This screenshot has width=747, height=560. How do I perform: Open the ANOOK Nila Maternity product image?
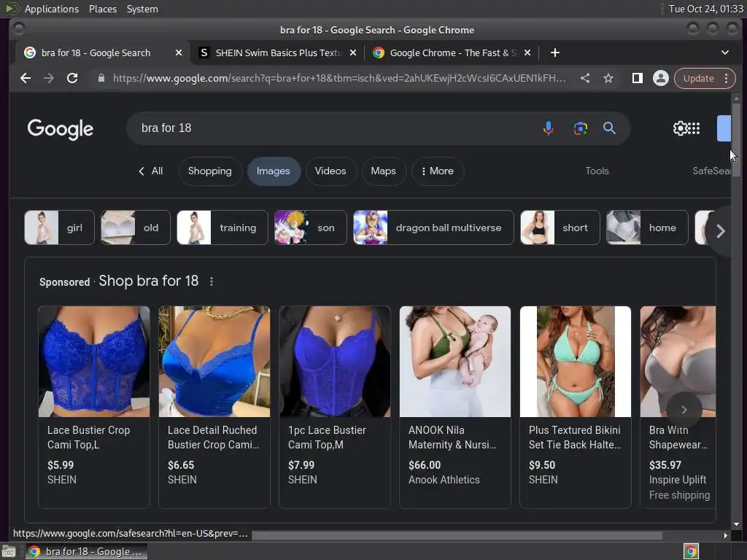click(455, 362)
